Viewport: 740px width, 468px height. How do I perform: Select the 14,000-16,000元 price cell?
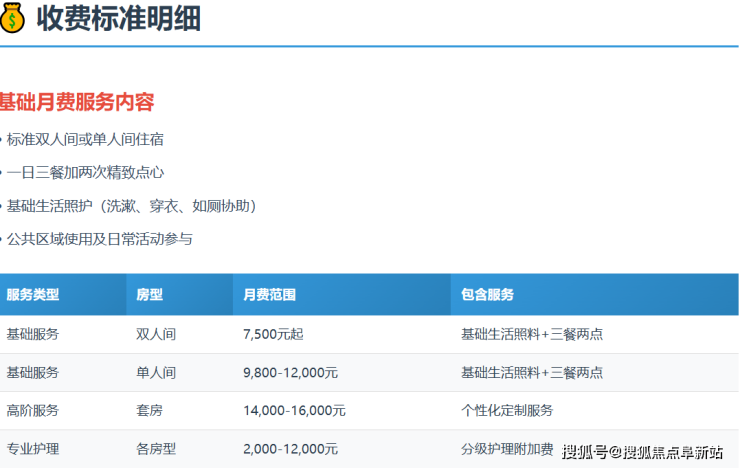pyautogui.click(x=294, y=410)
